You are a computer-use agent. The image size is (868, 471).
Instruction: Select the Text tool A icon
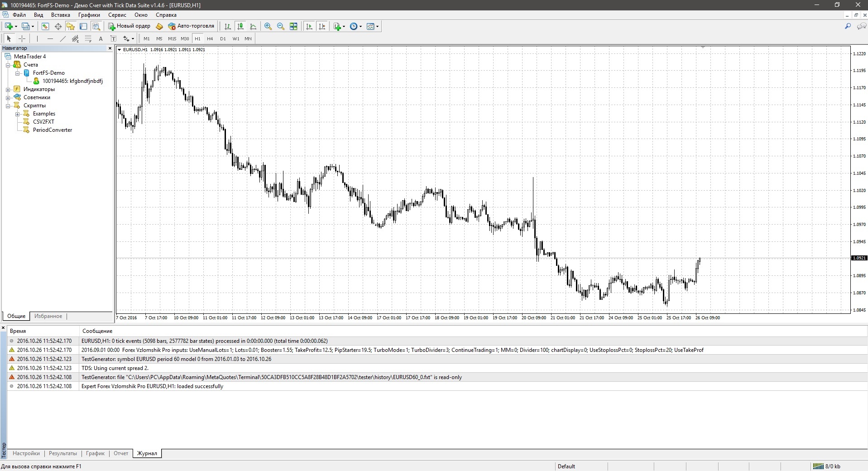click(x=101, y=38)
